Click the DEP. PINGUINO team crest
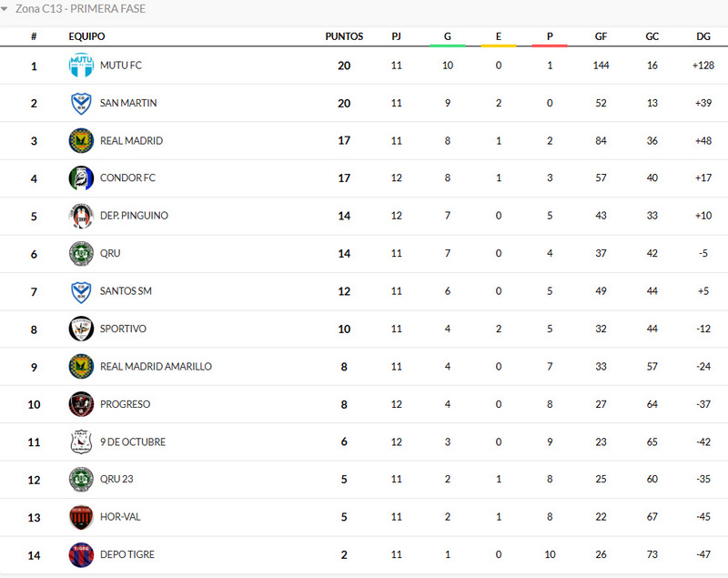This screenshot has height=578, width=728. (x=81, y=216)
